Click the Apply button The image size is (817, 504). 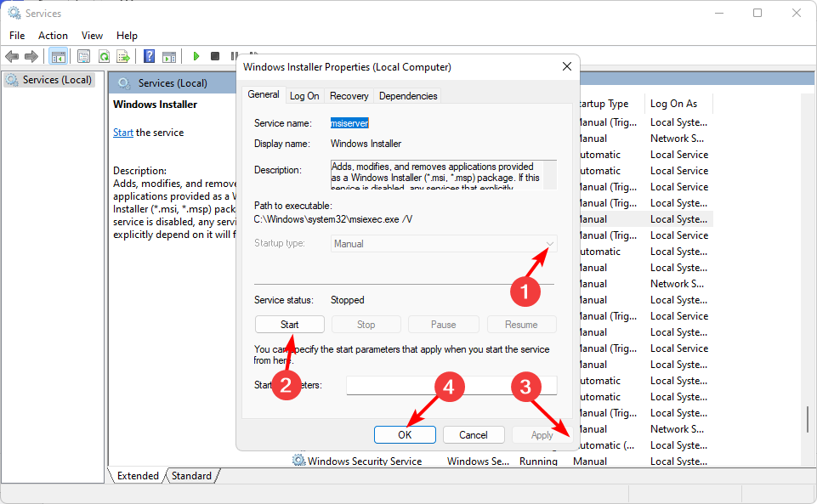(x=542, y=435)
